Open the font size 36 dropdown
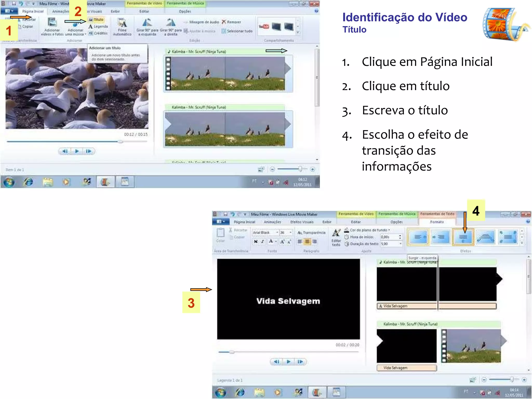Image resolution: width=532 pixels, height=399 pixels. tap(291, 232)
